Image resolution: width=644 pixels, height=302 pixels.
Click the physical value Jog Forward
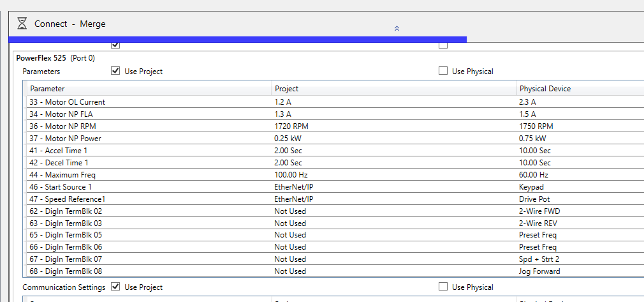click(539, 271)
